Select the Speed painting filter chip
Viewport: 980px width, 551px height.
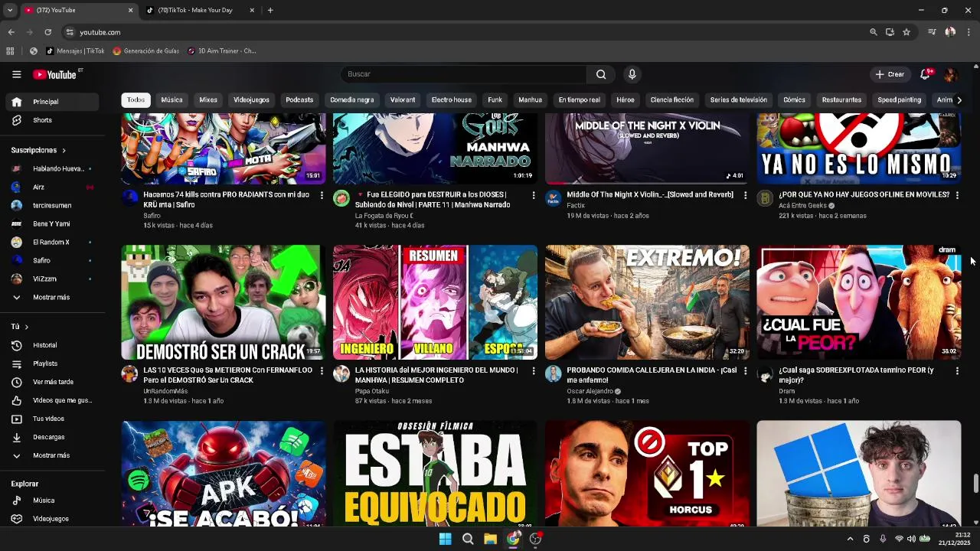point(899,100)
